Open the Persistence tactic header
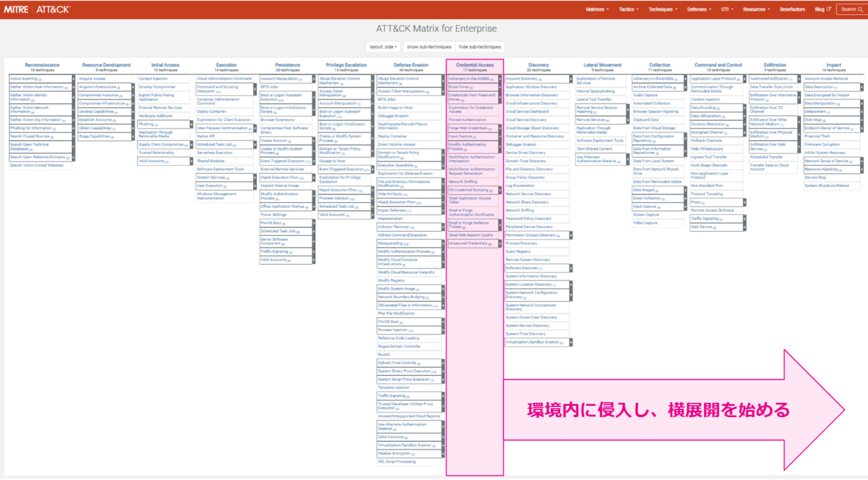The image size is (868, 480). (x=287, y=65)
